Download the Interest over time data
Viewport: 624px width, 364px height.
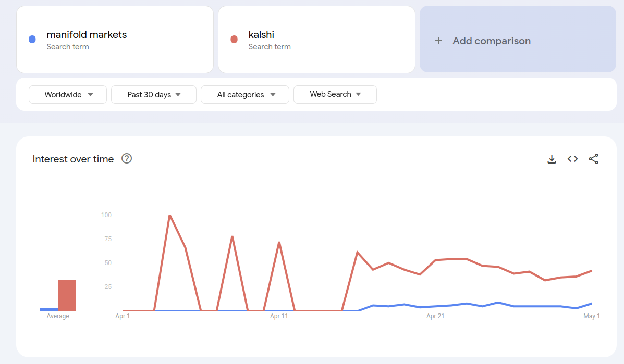click(552, 159)
